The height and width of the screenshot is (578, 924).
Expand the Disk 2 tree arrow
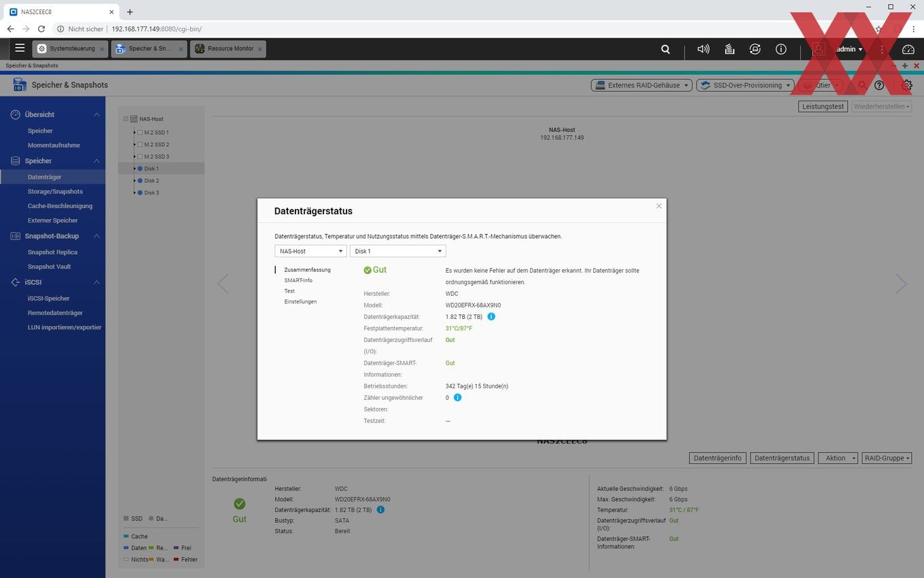pyautogui.click(x=135, y=181)
